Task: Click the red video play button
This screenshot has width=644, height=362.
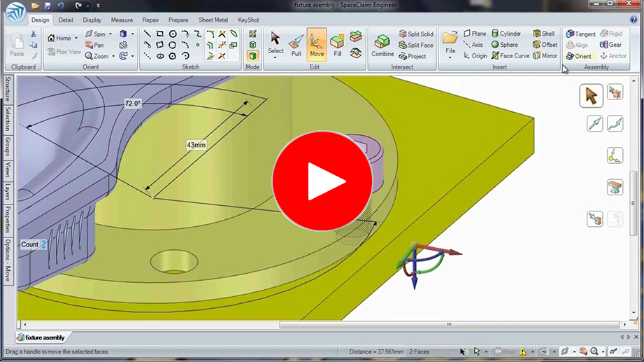Action: [x=322, y=181]
